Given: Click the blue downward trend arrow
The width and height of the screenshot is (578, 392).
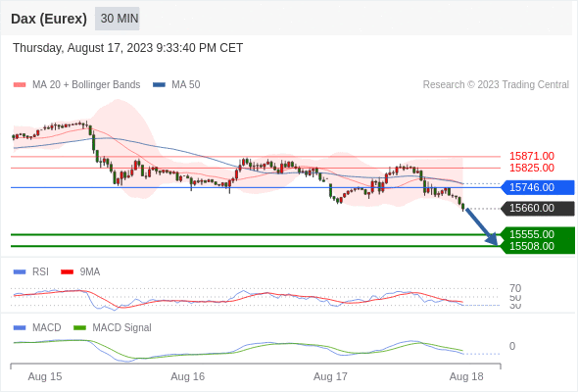Looking at the screenshot, I should [x=482, y=226].
